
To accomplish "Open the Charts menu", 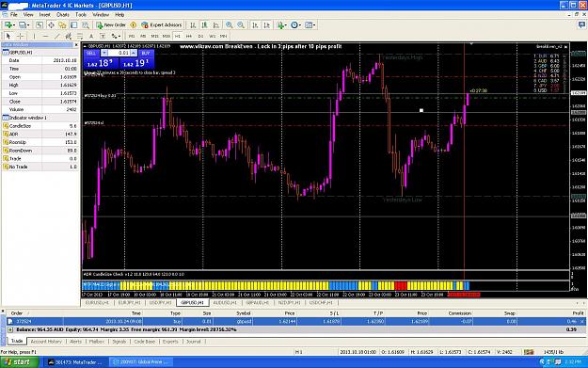I will [63, 15].
